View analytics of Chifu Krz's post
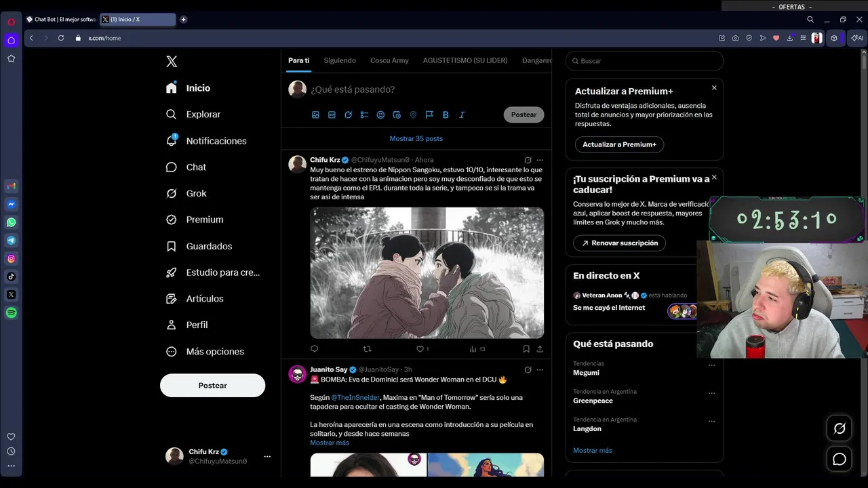This screenshot has height=488, width=868. (x=477, y=349)
